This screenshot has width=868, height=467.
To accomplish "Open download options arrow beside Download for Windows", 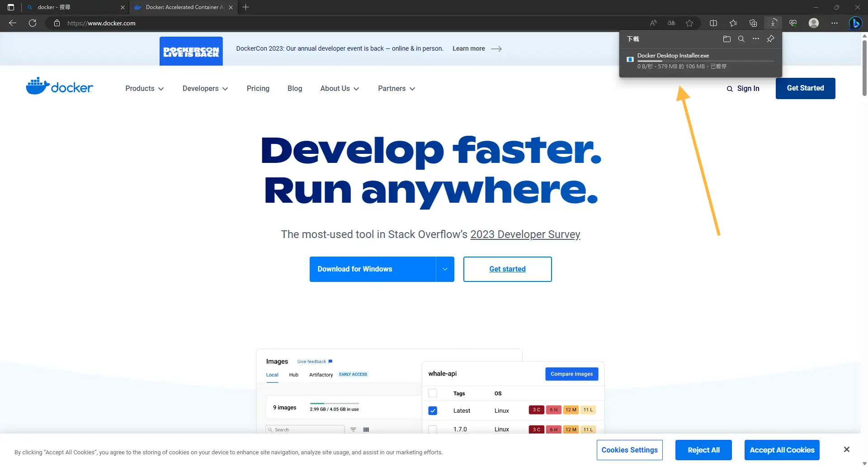I will [x=445, y=269].
